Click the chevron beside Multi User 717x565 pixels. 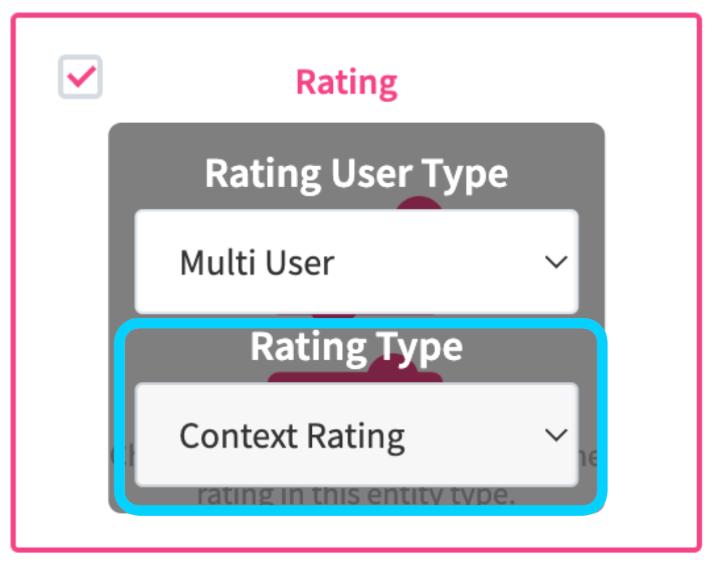pyautogui.click(x=555, y=263)
